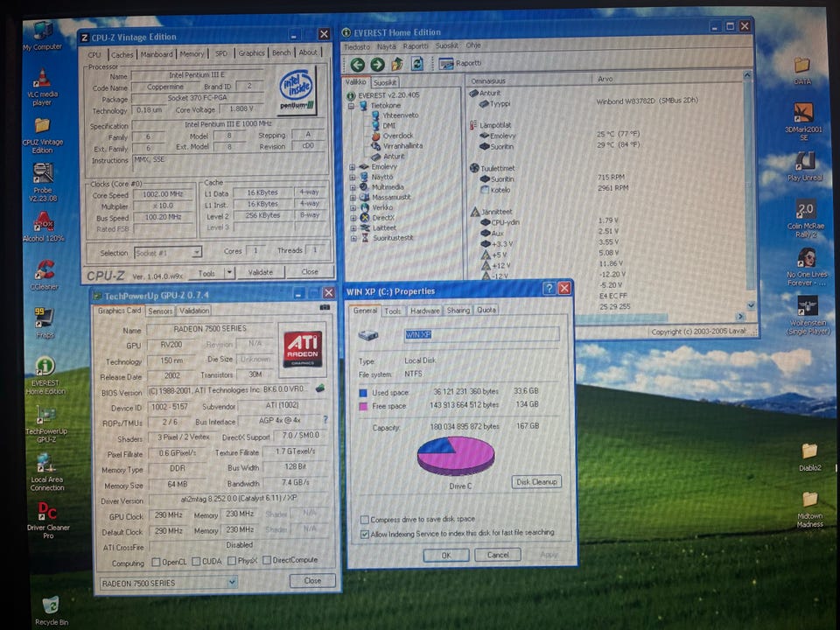Image resolution: width=840 pixels, height=630 pixels.
Task: Click Raportti toolbar button in EVEREST
Action: [459, 63]
